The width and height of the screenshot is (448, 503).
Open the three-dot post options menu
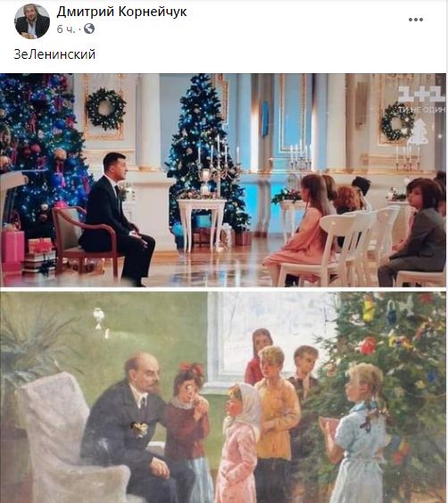[x=416, y=20]
